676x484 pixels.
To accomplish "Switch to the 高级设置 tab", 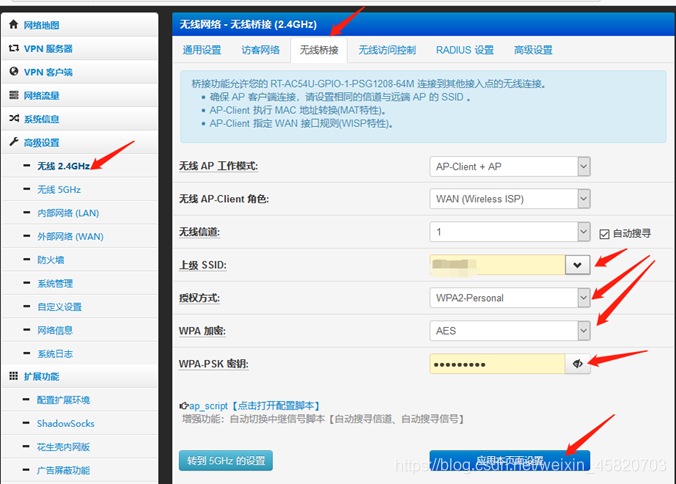I will [533, 50].
